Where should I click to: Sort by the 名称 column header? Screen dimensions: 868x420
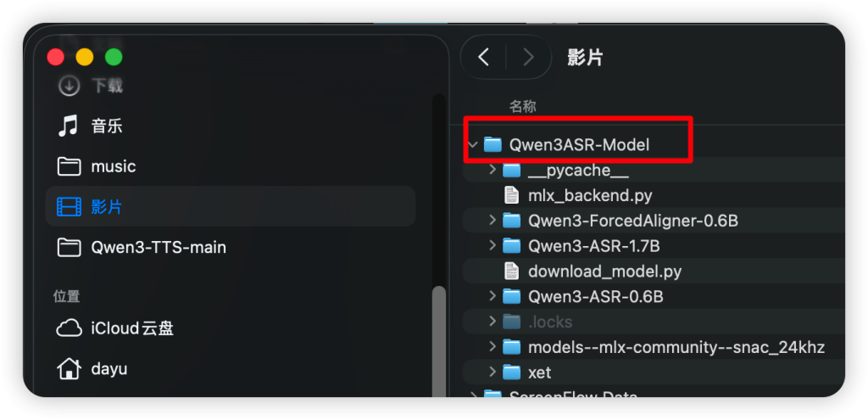coord(522,106)
